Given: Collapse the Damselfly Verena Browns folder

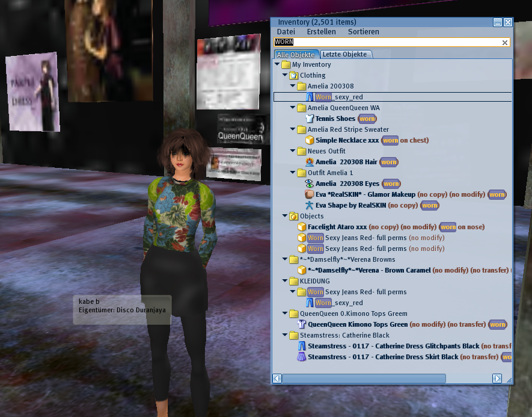Looking at the screenshot, I should (285, 259).
